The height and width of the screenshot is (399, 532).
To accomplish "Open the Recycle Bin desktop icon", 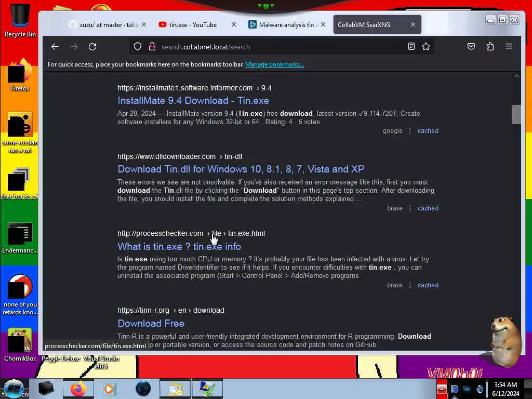I will (x=20, y=20).
